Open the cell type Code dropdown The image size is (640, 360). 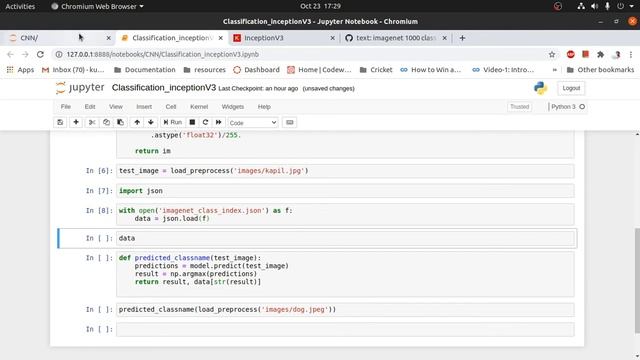click(253, 123)
